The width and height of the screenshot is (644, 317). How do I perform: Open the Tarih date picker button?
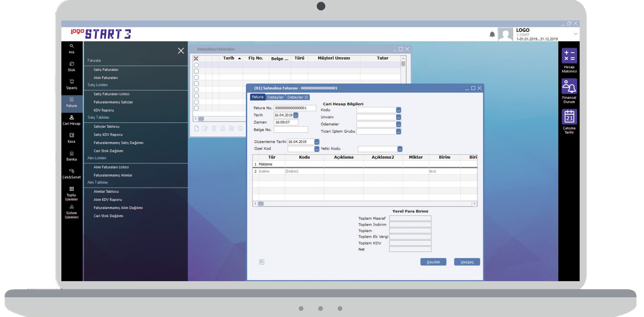[x=296, y=115]
